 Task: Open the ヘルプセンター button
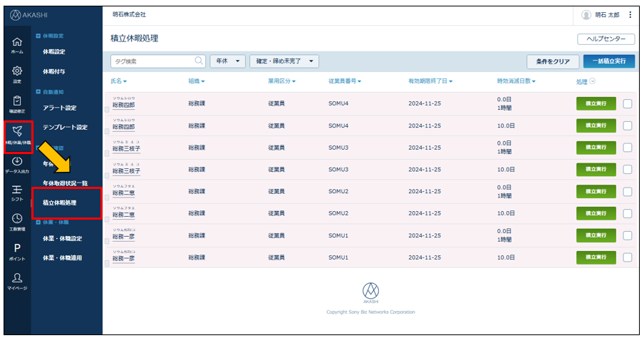(x=606, y=39)
